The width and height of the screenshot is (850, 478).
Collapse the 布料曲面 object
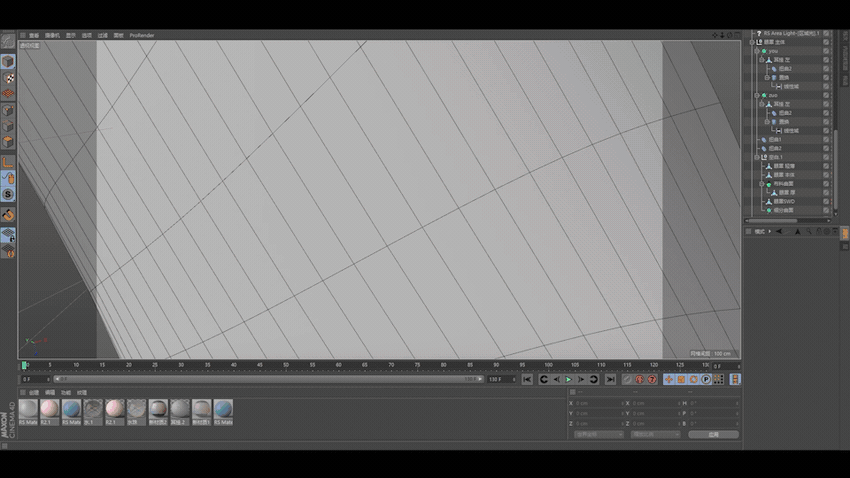click(762, 184)
